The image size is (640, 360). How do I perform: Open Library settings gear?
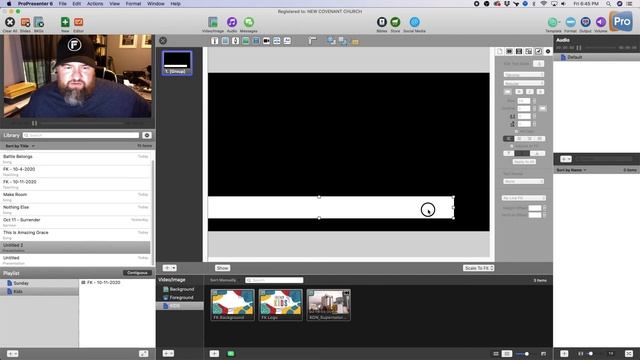click(147, 135)
